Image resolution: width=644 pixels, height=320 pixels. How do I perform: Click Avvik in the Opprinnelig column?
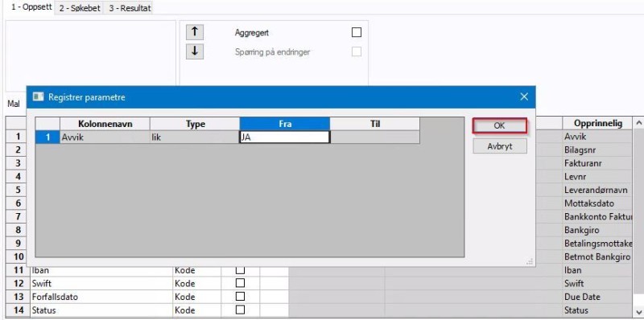pyautogui.click(x=598, y=137)
